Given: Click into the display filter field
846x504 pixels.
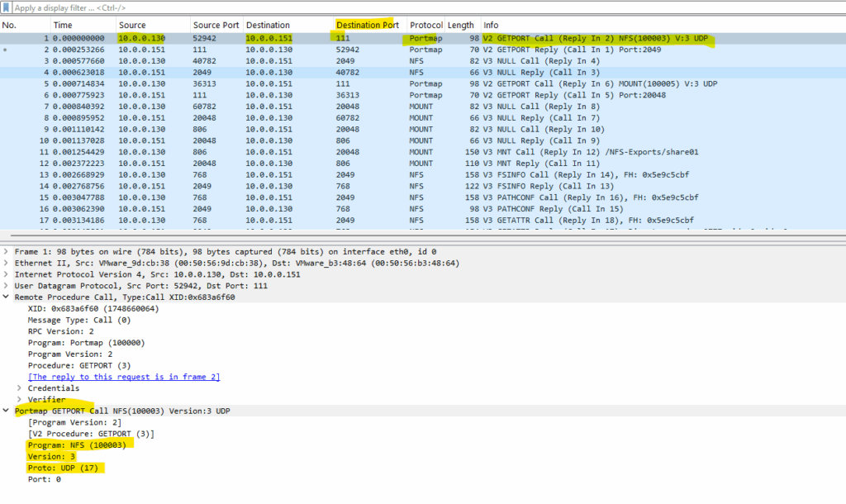Looking at the screenshot, I should [426, 7].
